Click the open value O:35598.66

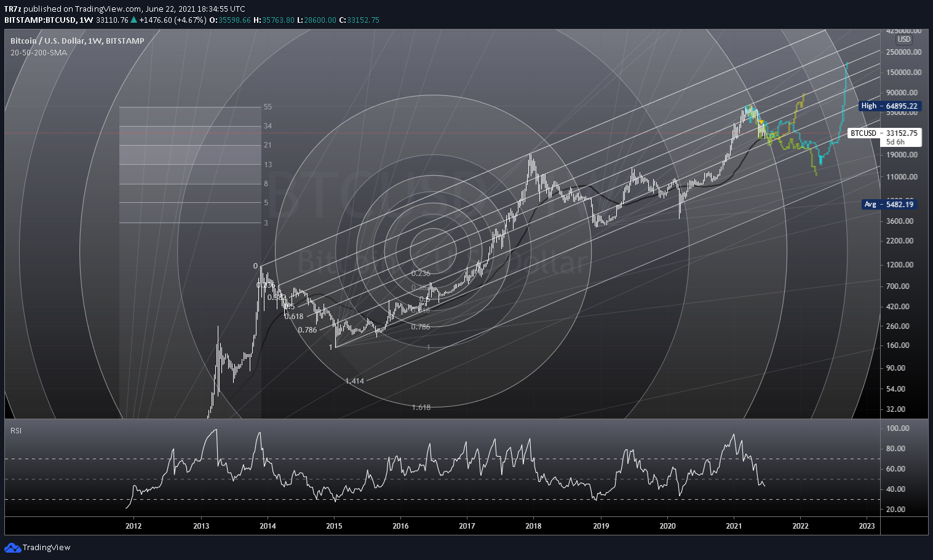(230, 20)
